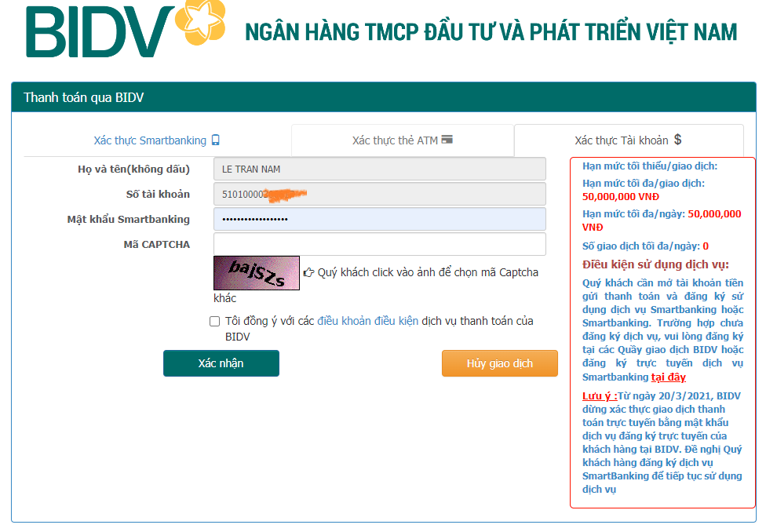Viewport: 777px width, 532px height.
Task: Click the Xác nhận button
Action: coord(221,363)
